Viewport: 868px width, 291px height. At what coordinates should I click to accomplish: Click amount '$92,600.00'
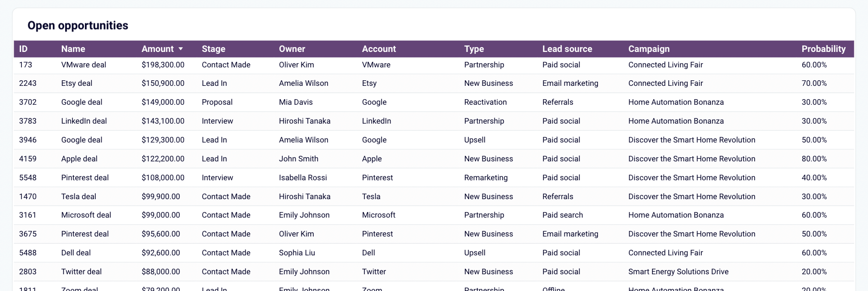click(x=161, y=253)
